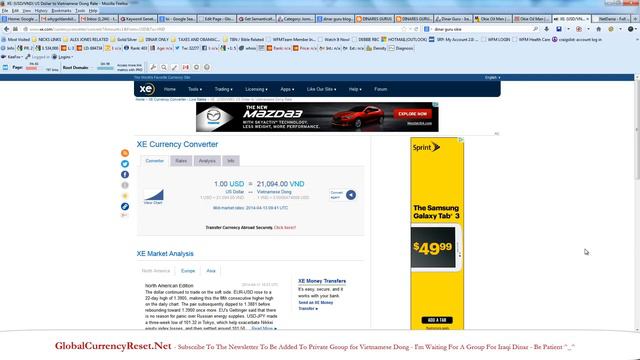Click the whois toolbar entry
Image resolution: width=640 pixels, height=360 pixels.
click(248, 48)
